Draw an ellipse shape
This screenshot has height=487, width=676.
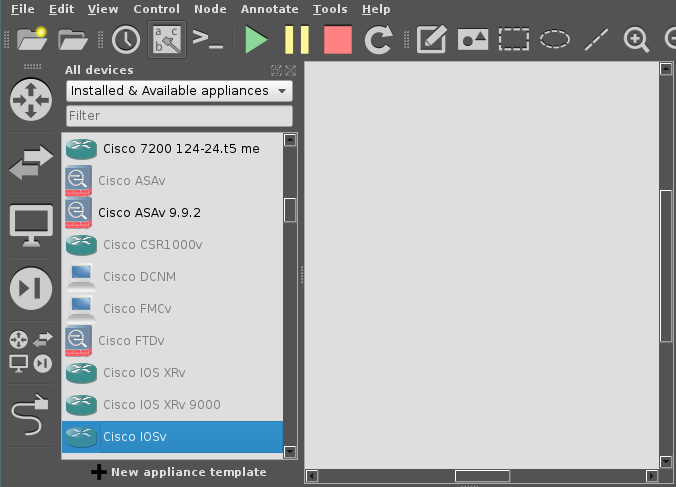(x=555, y=39)
